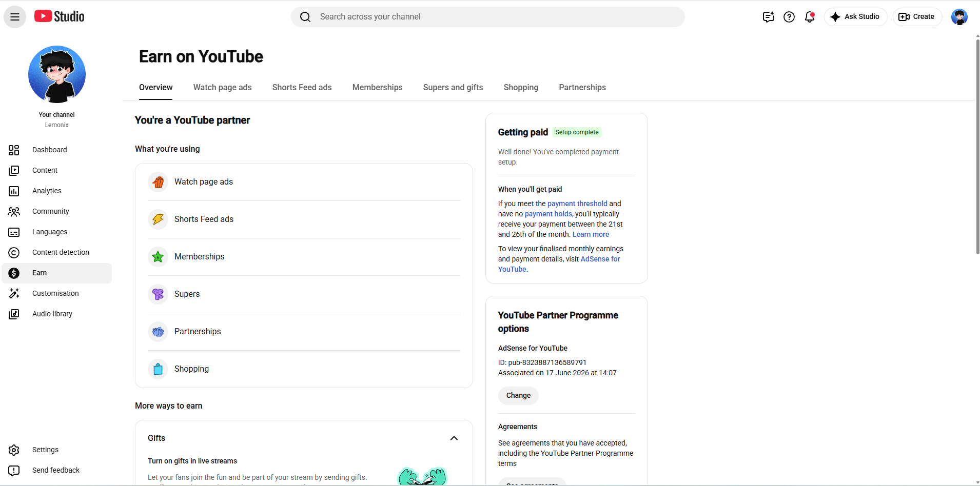Click the Content detection copyright icon
980x486 pixels.
pyautogui.click(x=14, y=252)
